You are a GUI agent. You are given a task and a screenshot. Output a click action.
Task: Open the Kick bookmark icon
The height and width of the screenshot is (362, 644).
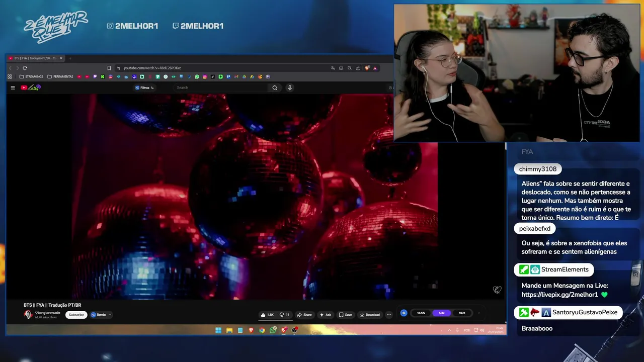click(103, 76)
